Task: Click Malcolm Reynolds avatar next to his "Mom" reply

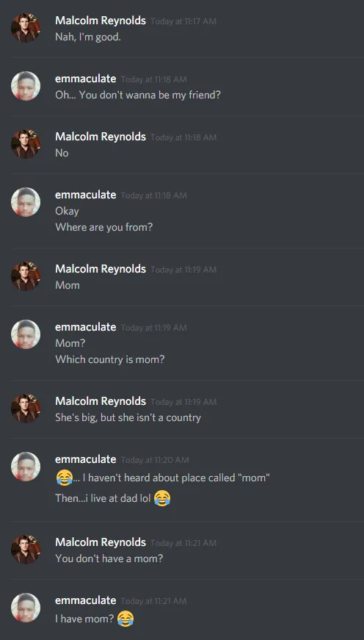Action: [x=25, y=276]
